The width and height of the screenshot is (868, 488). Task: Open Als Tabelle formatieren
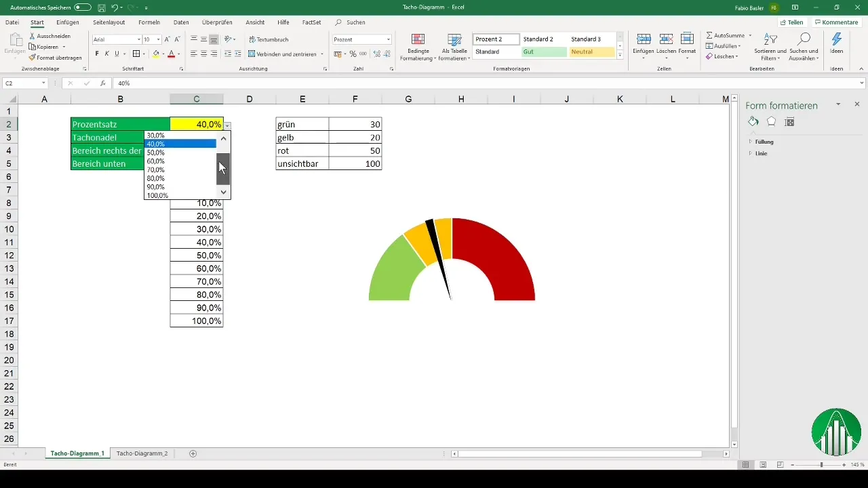pyautogui.click(x=454, y=47)
